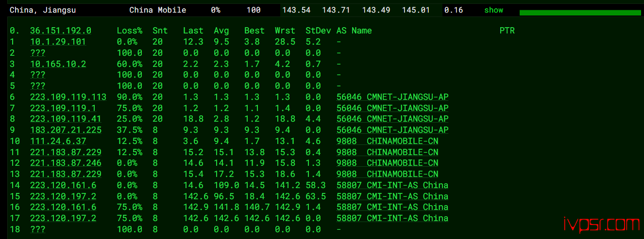Click the 'StDev' column header
The width and height of the screenshot is (644, 239).
pos(318,31)
